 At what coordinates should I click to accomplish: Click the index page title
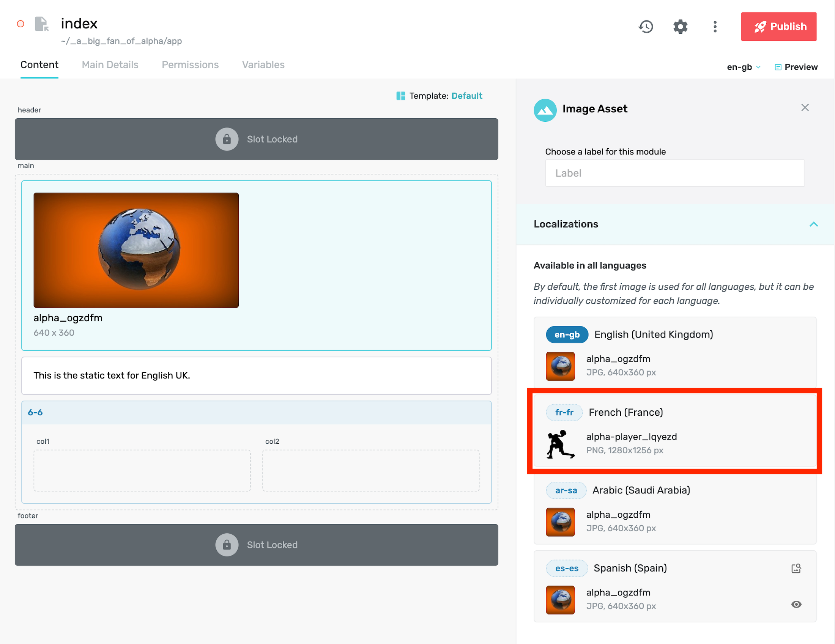coord(80,24)
